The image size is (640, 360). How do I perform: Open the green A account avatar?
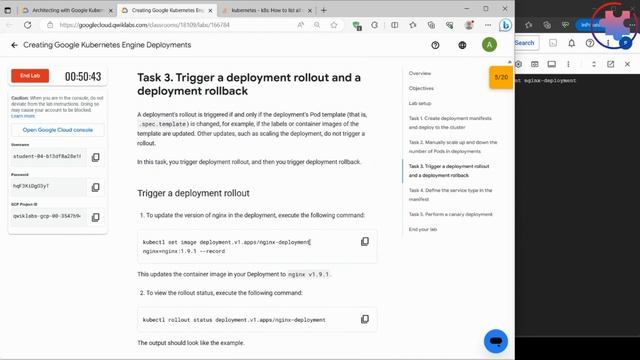point(489,44)
